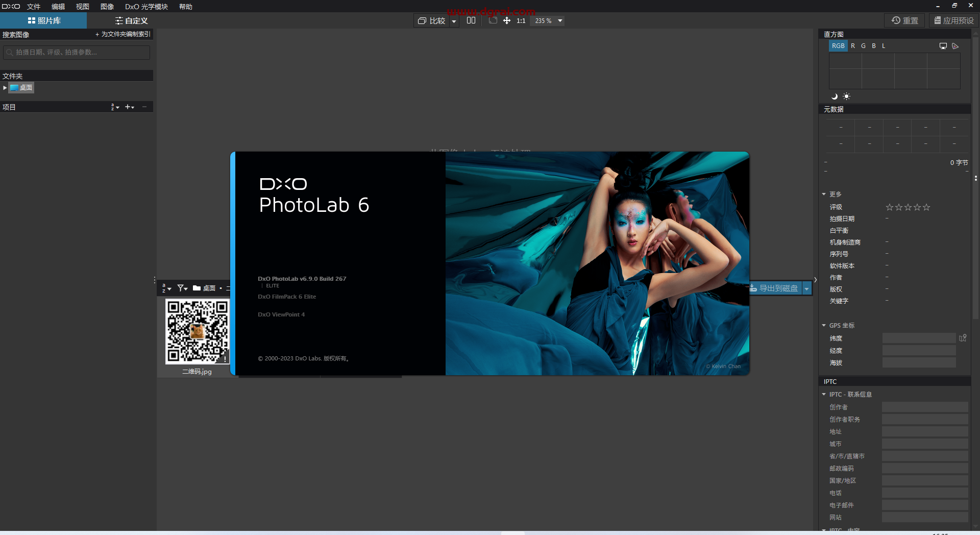Viewport: 980px width, 535px height.
Task: Click the left panel vertical dots resize handle
Action: click(x=155, y=280)
